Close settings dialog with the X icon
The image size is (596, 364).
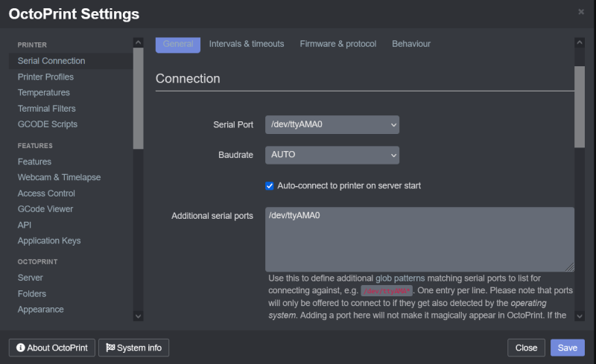point(581,12)
